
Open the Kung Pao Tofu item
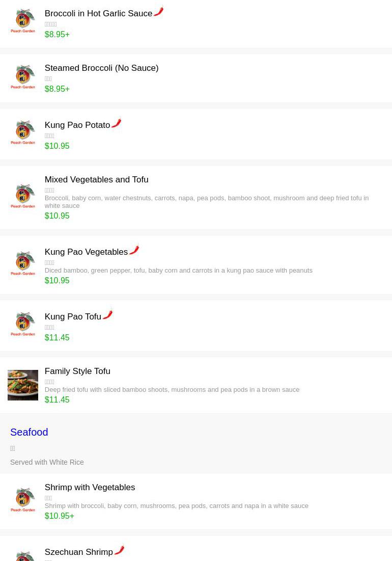pyautogui.click(x=73, y=317)
